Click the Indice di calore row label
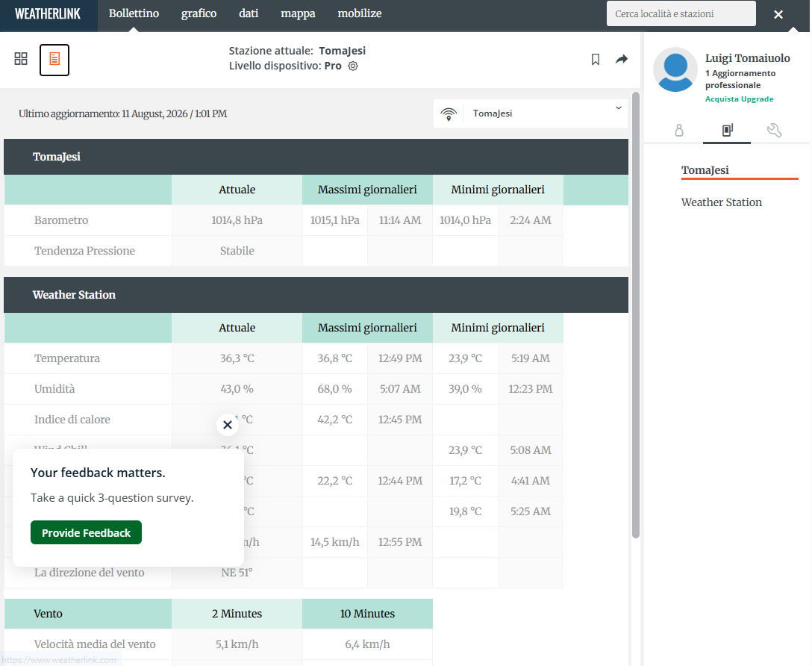Image resolution: width=812 pixels, height=666 pixels. point(72,420)
